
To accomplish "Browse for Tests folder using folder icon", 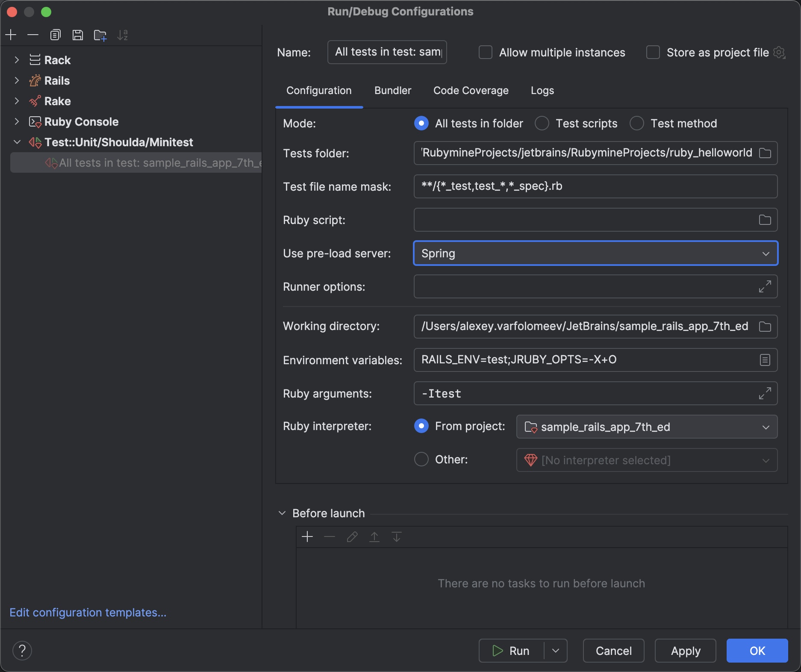I will [765, 153].
